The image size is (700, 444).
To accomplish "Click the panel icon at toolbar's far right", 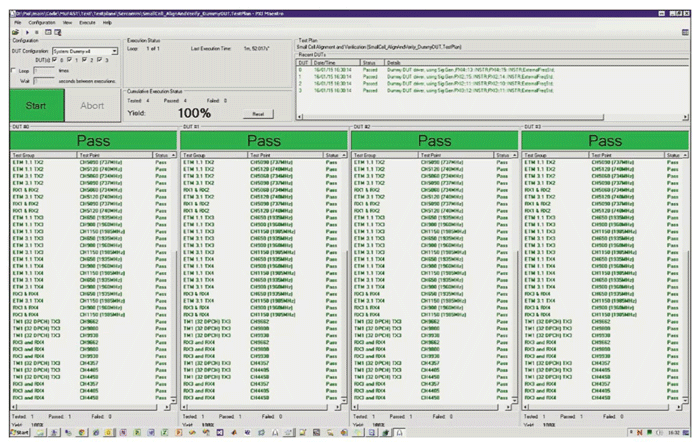I will tap(685, 32).
